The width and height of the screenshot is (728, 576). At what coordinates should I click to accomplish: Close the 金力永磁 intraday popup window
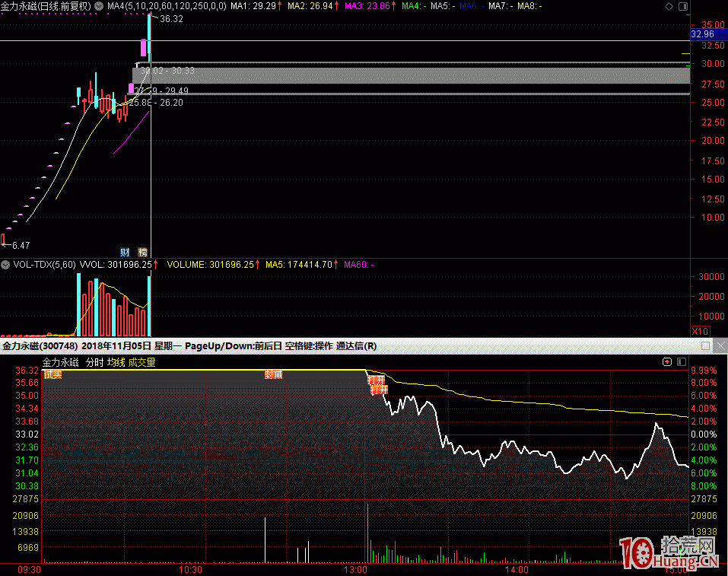click(720, 346)
